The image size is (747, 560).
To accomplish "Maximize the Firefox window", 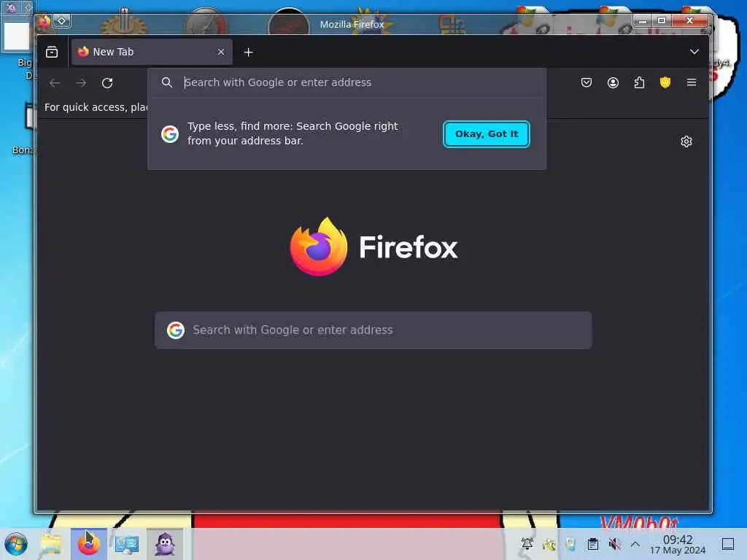I will point(661,20).
